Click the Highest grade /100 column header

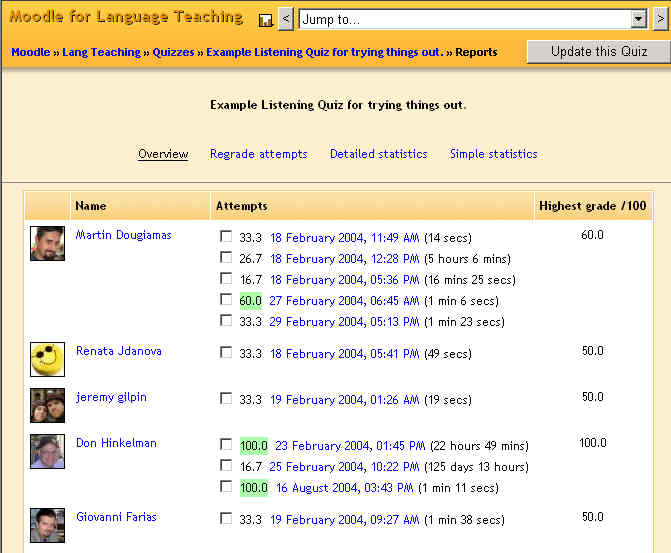click(x=593, y=206)
